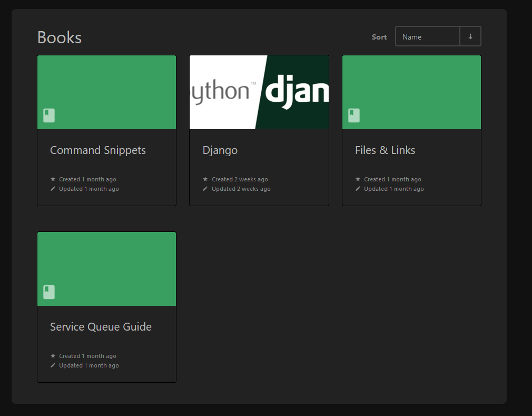
Task: Open the Name sort dropdown
Action: tap(427, 37)
